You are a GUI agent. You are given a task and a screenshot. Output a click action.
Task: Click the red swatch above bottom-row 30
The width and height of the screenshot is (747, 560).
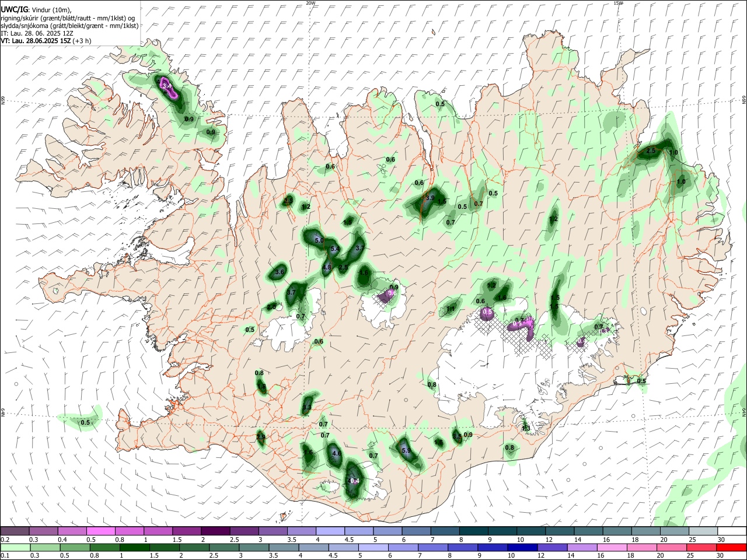[731, 547]
